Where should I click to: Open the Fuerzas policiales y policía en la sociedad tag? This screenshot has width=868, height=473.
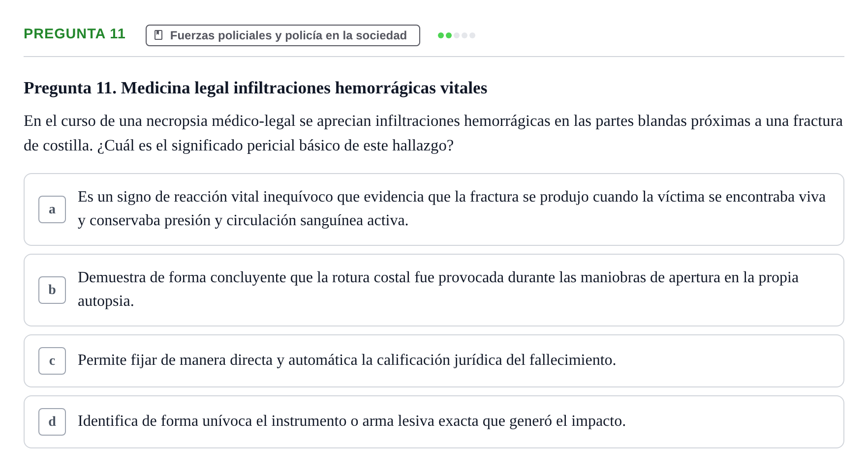(x=283, y=35)
